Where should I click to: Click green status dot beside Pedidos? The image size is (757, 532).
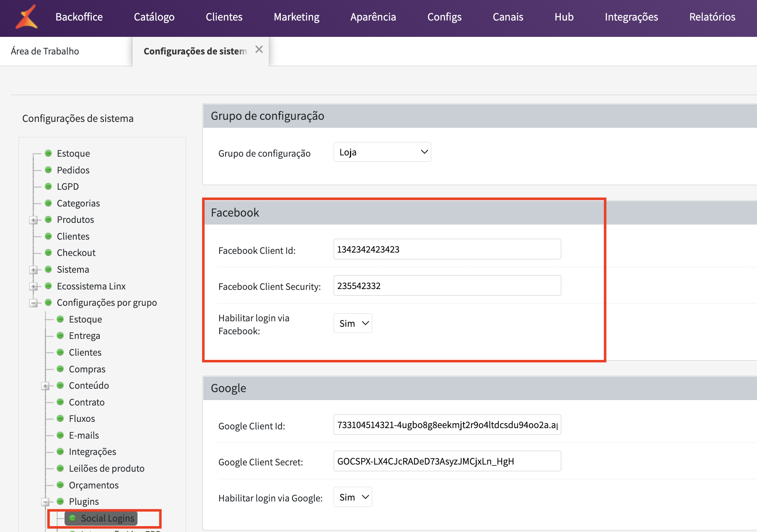coord(48,170)
